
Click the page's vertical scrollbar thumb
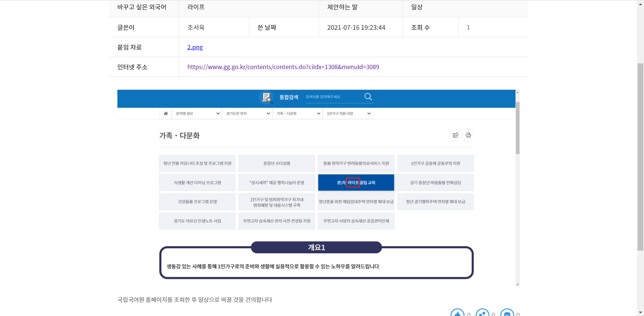pyautogui.click(x=640, y=156)
